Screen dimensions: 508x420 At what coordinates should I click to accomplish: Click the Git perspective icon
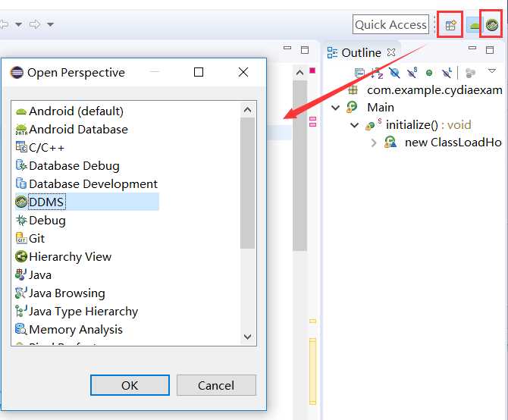point(21,238)
